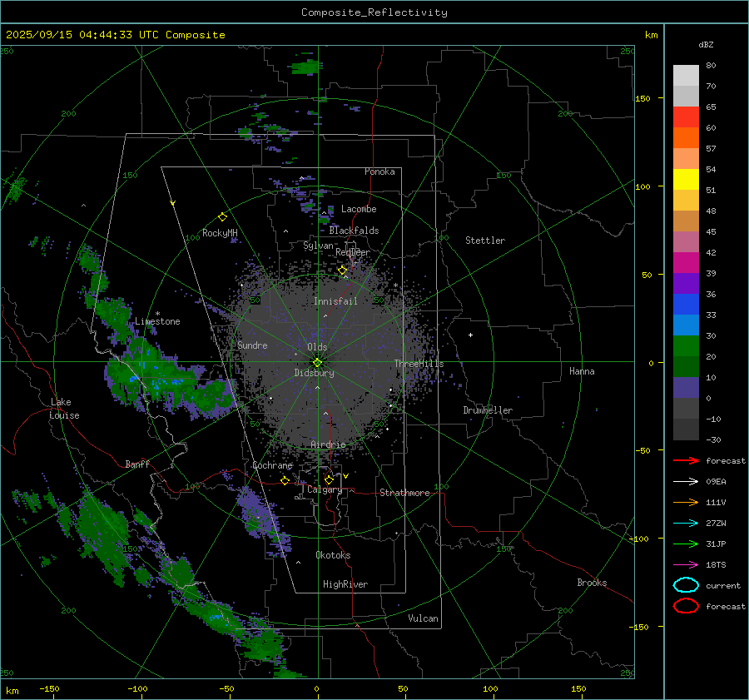The height and width of the screenshot is (700, 749).
Task: Click the Vulcan town label
Action: pyautogui.click(x=424, y=618)
